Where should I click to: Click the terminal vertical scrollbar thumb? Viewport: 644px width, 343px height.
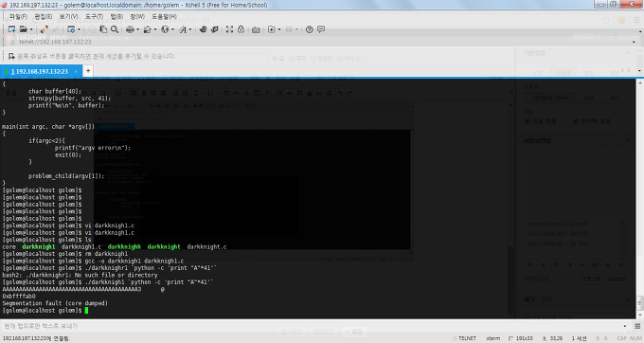click(639, 303)
